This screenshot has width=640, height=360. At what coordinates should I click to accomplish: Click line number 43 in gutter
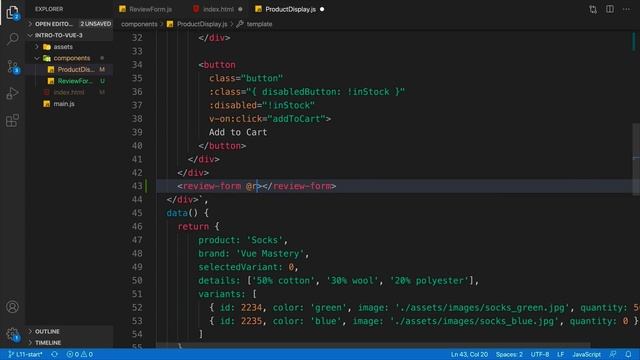pyautogui.click(x=137, y=186)
